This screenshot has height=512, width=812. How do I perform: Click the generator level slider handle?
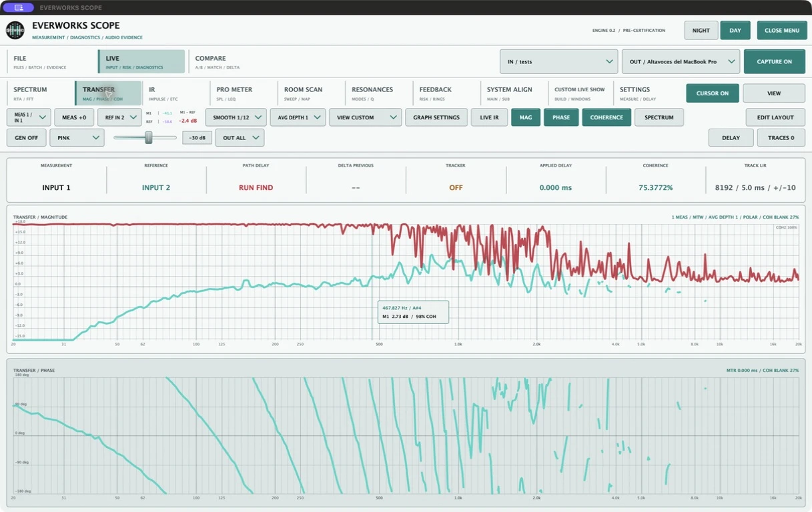click(149, 138)
